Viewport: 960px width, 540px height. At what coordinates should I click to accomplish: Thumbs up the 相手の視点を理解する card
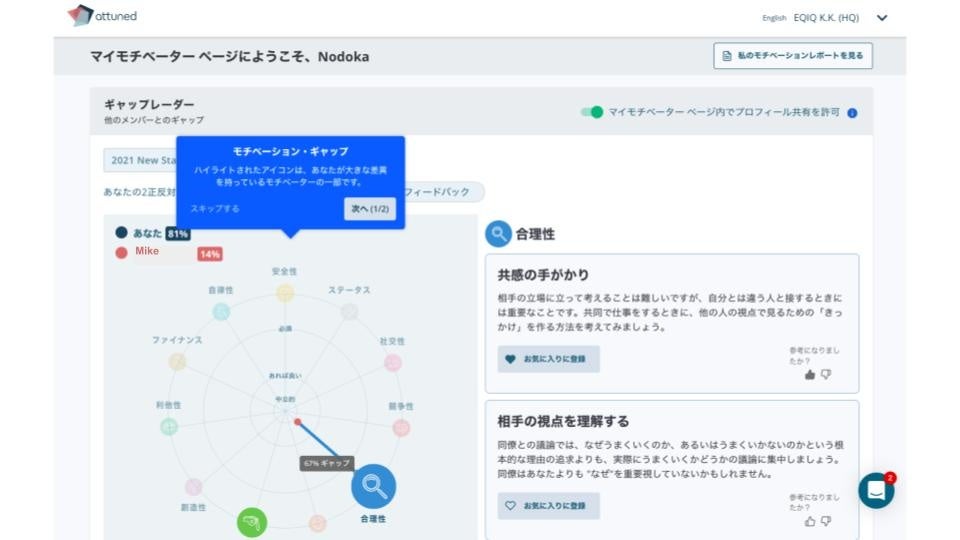(810, 521)
